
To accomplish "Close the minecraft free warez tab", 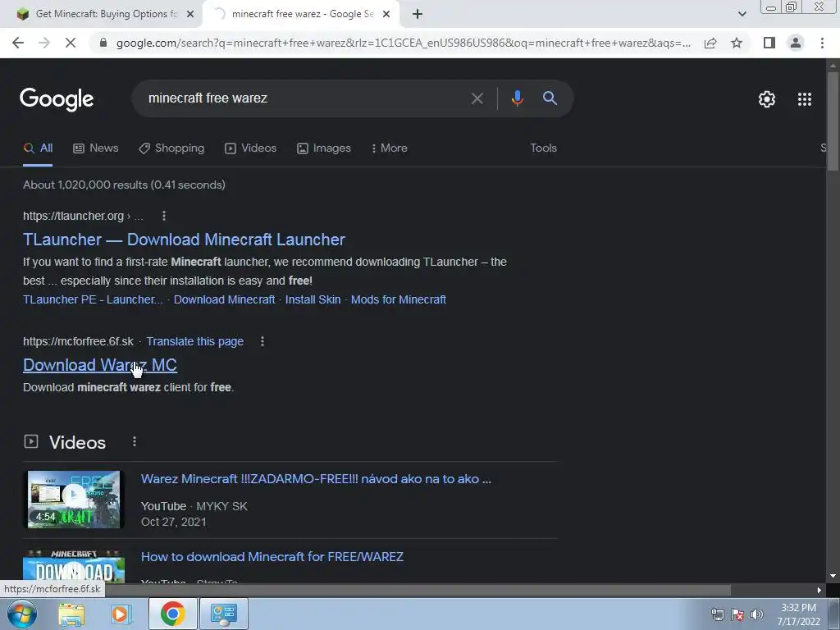I will pyautogui.click(x=386, y=14).
